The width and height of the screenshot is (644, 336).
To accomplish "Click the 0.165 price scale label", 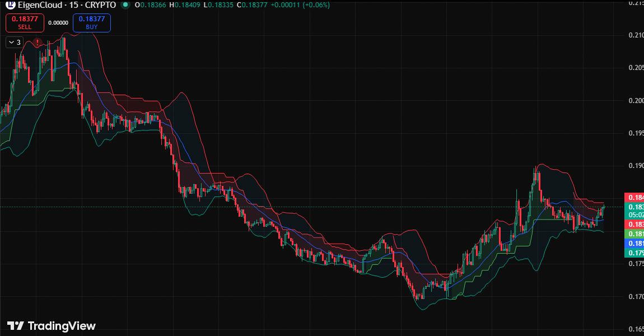I will click(x=636, y=329).
